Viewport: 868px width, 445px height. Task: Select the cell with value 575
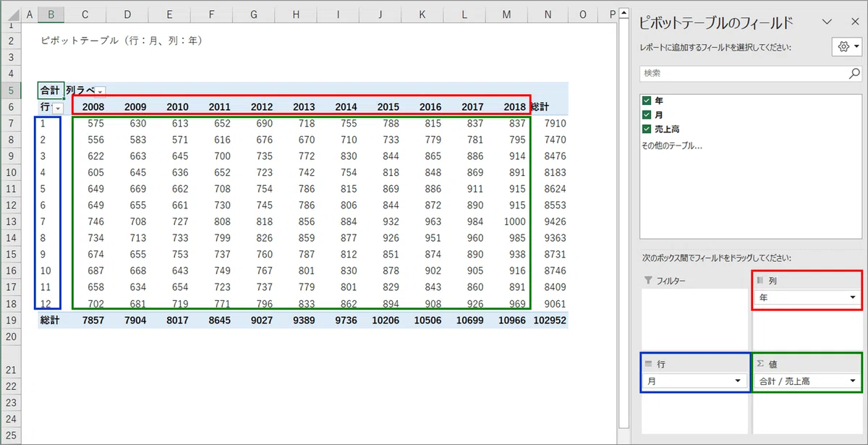[x=86, y=124]
